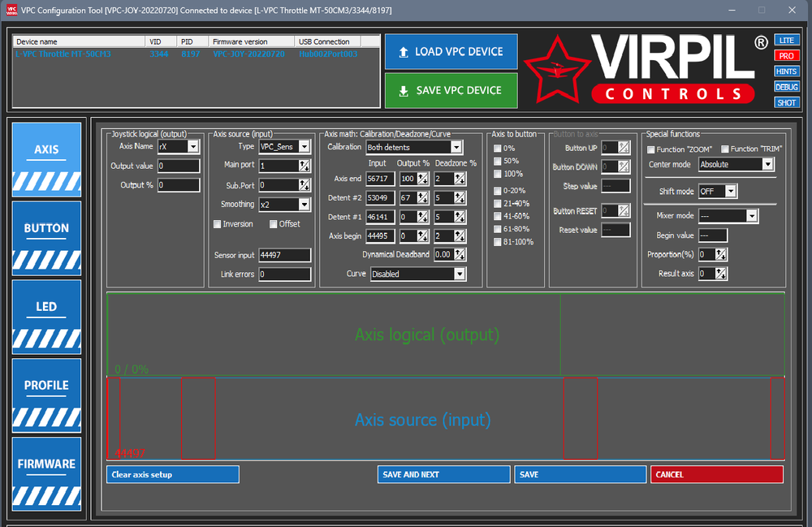812x527 pixels.
Task: Select L-VPC Throttle MT-50CM3 device row
Action: click(197, 54)
